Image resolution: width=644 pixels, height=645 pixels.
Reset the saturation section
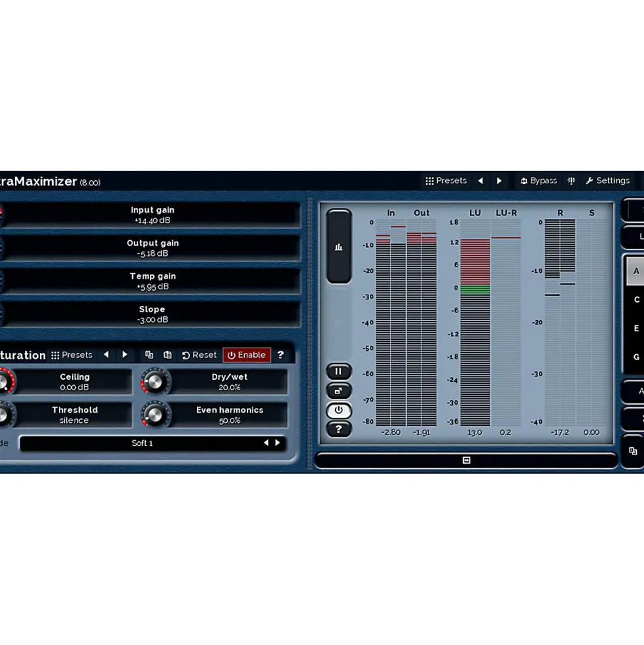coord(199,355)
